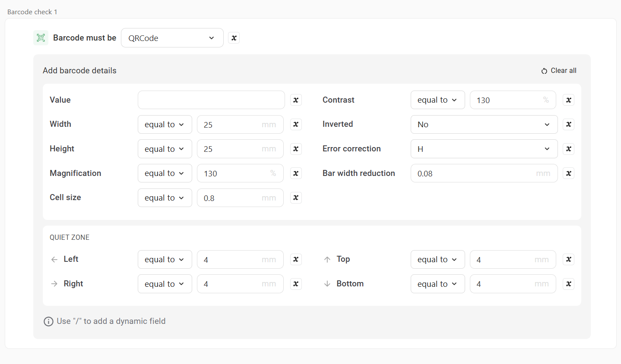
Task: Change the Magnification operator dropdown
Action: pos(165,173)
